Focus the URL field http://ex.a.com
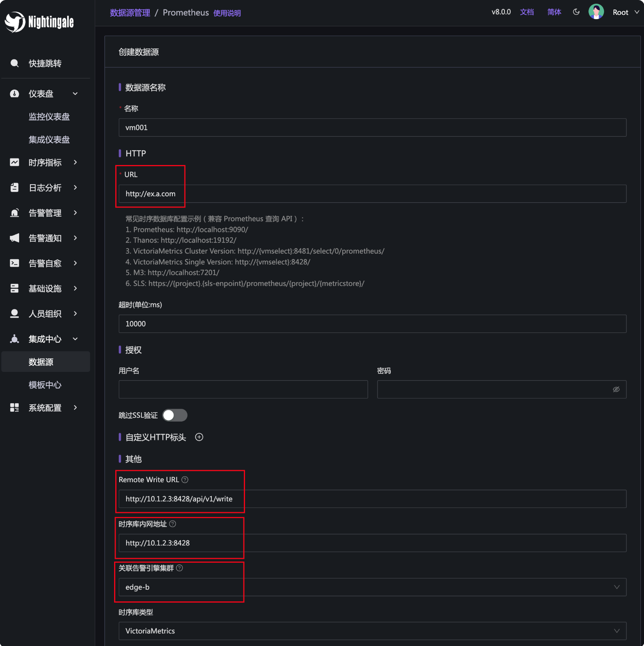 372,194
